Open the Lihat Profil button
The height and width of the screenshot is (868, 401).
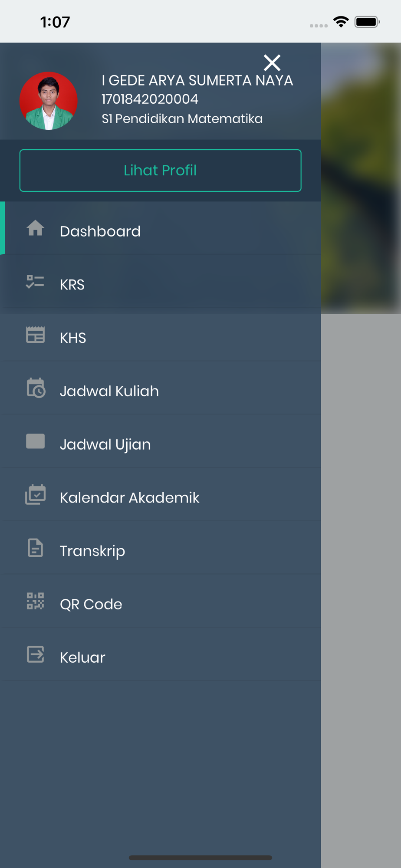[x=160, y=171]
